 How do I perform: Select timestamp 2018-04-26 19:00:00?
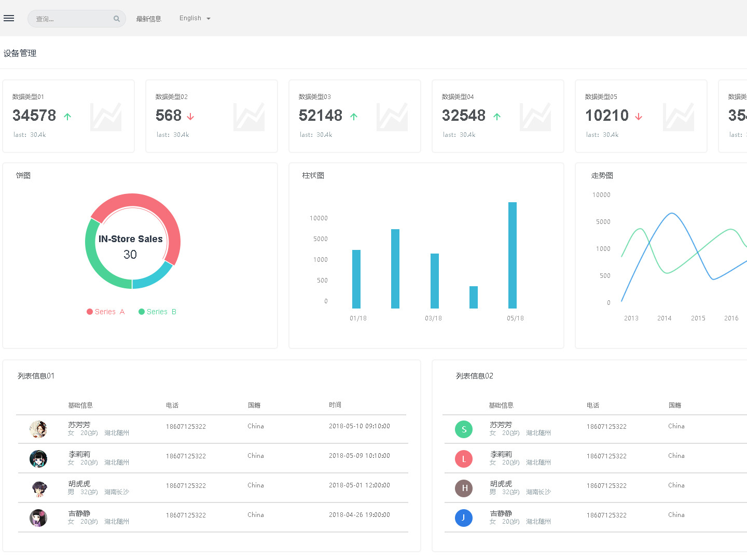pos(359,515)
